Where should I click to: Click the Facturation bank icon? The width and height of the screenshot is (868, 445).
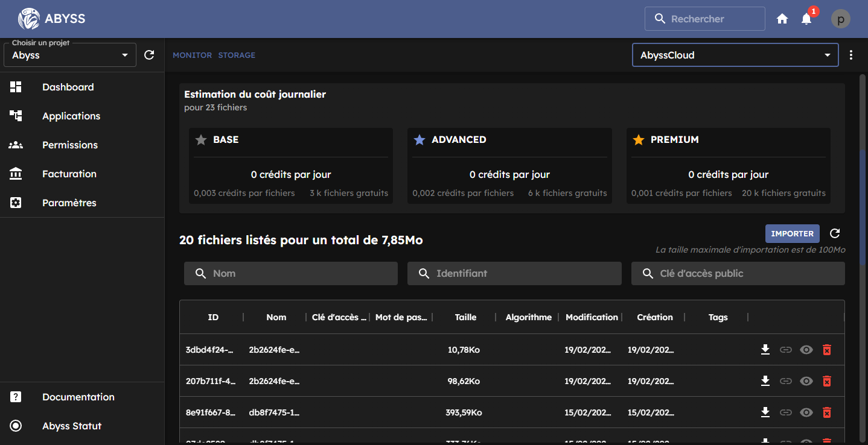pos(16,174)
